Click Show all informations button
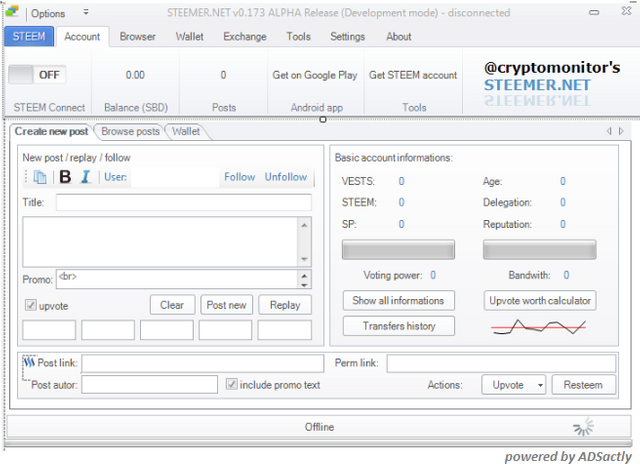Screen dimensions: 640x470 (x=398, y=301)
